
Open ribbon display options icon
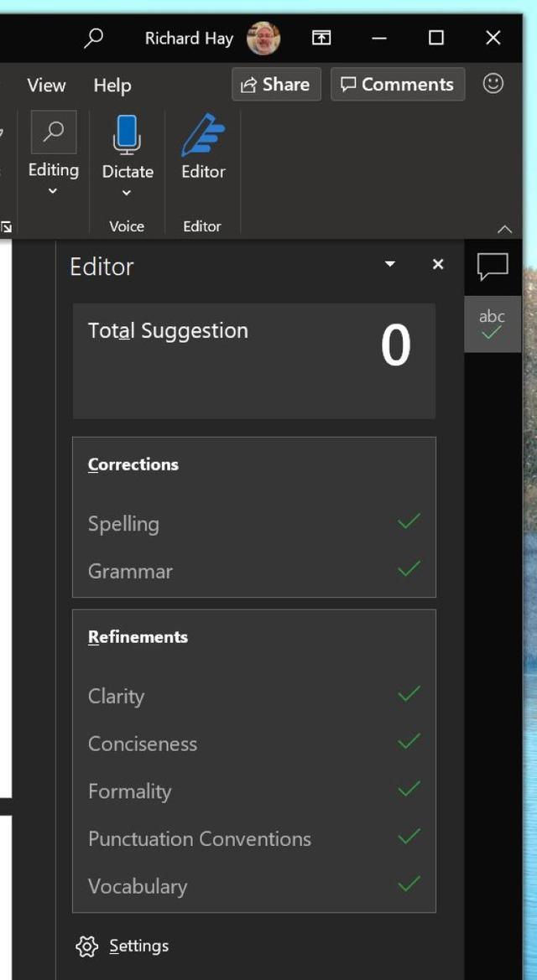[x=321, y=38]
